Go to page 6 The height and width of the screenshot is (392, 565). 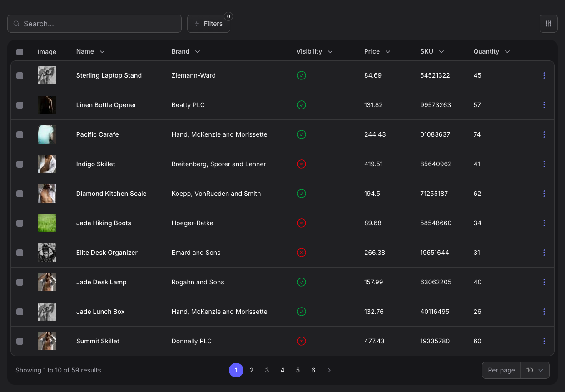313,370
